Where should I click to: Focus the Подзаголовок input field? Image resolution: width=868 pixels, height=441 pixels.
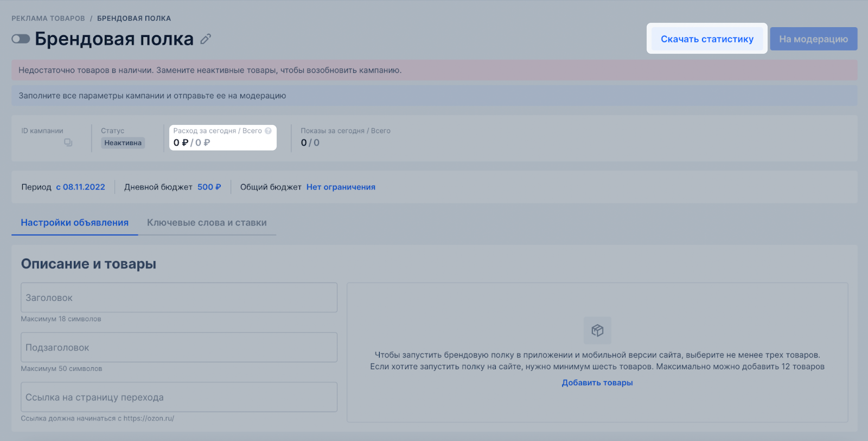click(179, 347)
